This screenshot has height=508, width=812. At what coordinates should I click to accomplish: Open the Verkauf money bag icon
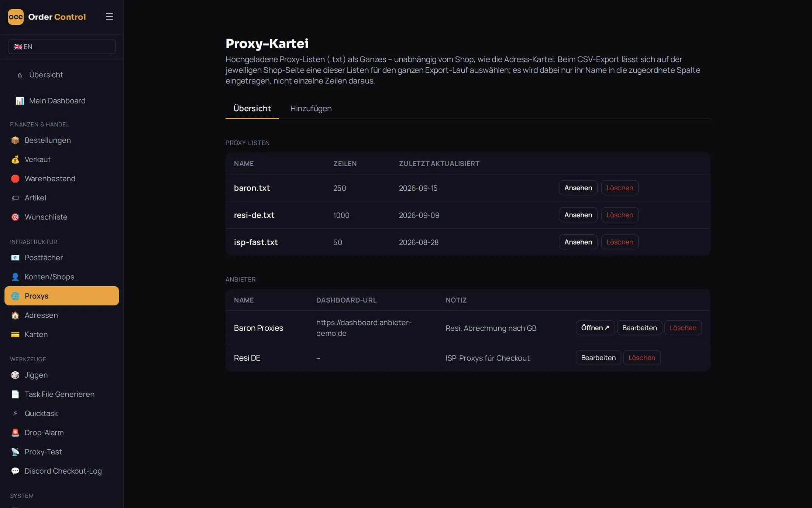pyautogui.click(x=15, y=160)
